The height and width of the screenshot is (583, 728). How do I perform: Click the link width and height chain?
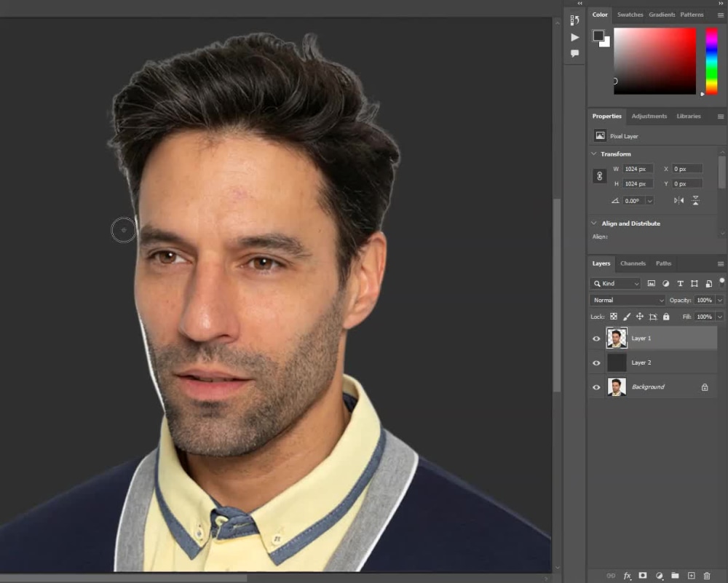(599, 175)
